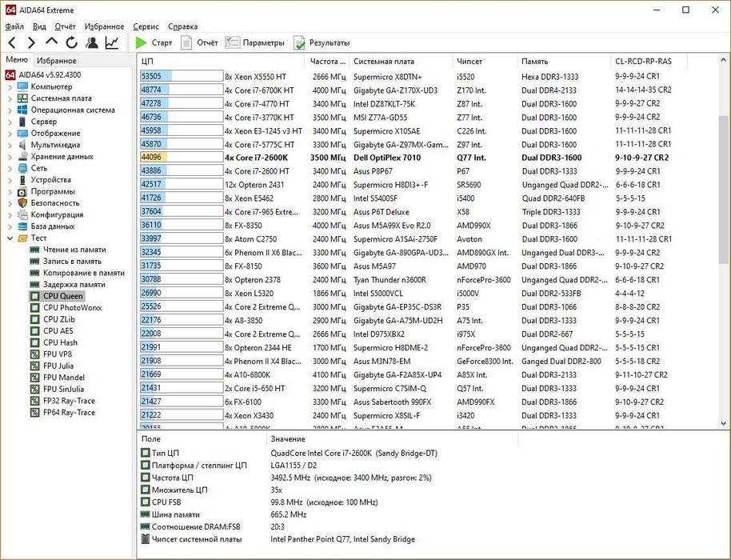Screen dimensions: 731x560
Task: Select the Хранение данных icon
Action: point(22,156)
